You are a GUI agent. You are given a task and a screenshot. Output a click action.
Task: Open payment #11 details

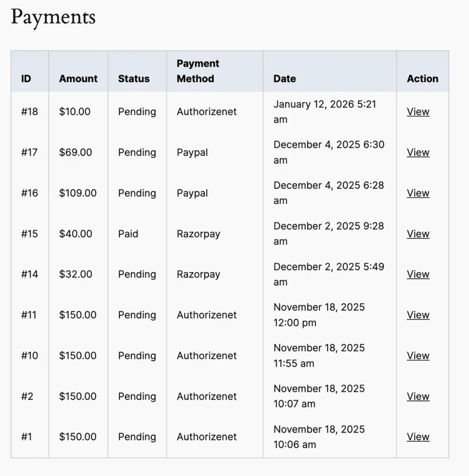click(x=417, y=315)
